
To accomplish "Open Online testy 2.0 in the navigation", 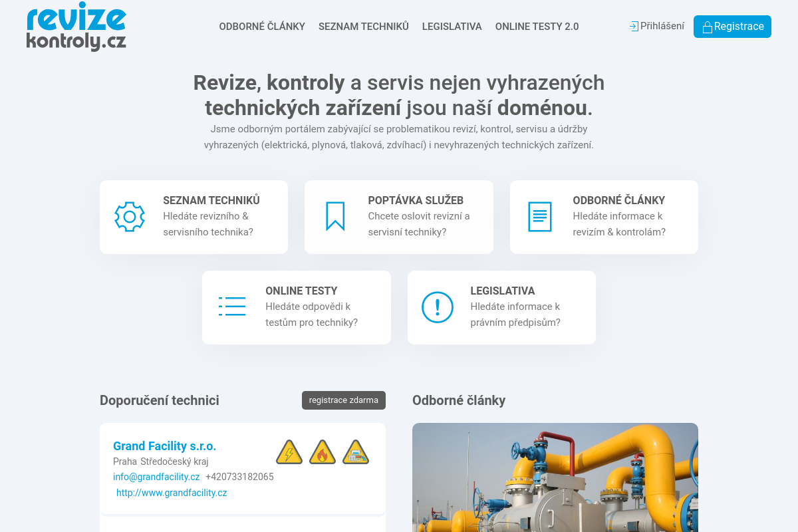I will (x=537, y=27).
